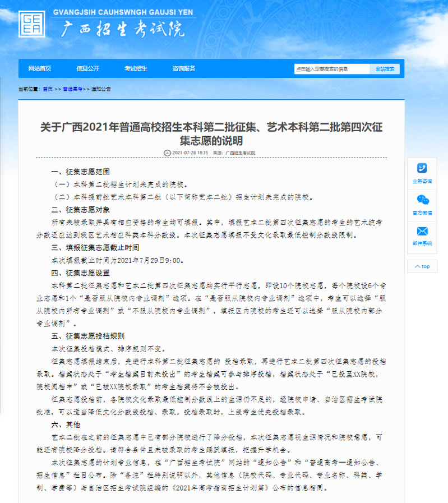Click heading 二、征集志愿对象

tap(81, 210)
